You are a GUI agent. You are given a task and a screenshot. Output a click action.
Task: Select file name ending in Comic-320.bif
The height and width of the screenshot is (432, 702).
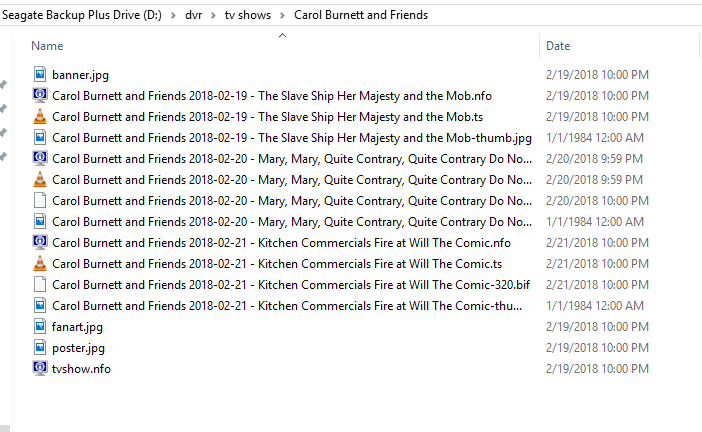291,285
